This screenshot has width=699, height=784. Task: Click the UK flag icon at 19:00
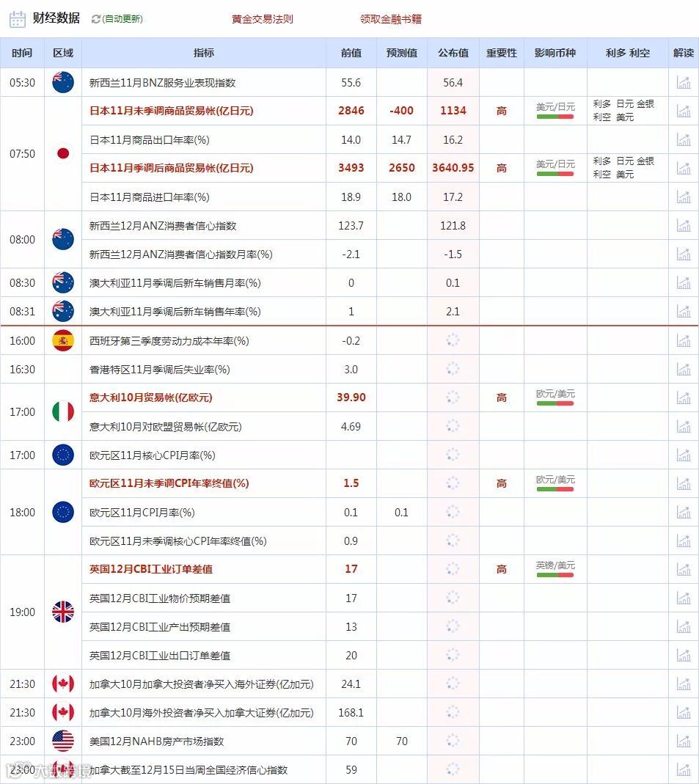(63, 612)
